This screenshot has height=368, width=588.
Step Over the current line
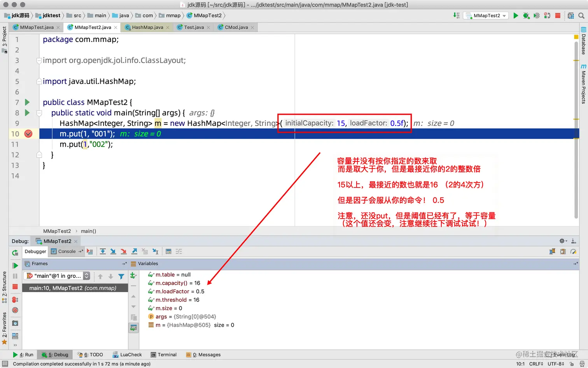(x=103, y=251)
